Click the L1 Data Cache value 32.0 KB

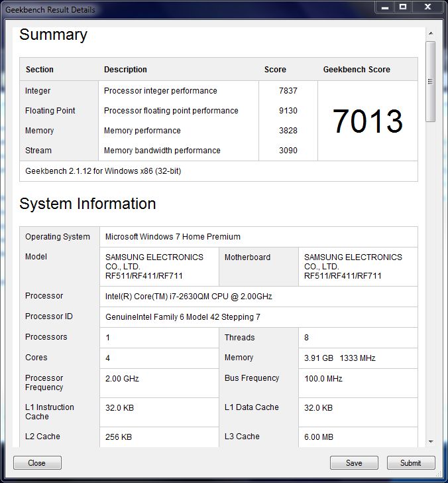click(318, 408)
